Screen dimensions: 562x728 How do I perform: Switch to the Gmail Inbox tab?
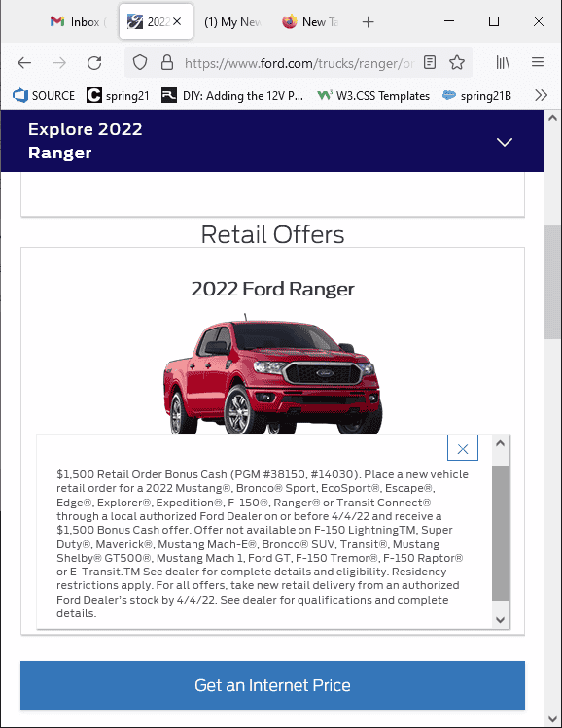coord(79,21)
